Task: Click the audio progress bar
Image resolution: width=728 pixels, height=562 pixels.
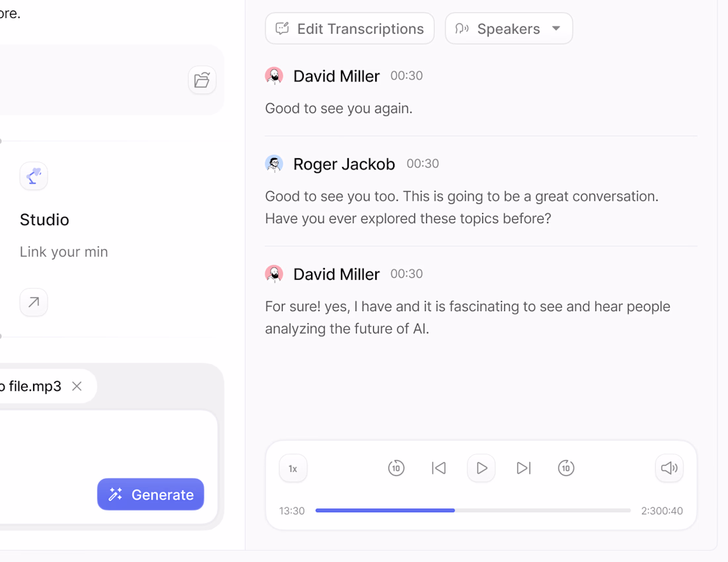Action: (473, 510)
